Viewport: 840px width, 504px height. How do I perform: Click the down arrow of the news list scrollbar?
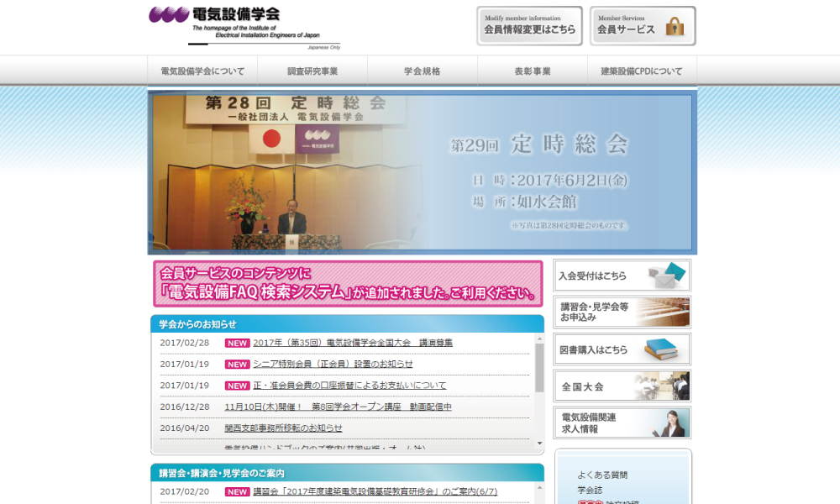pos(539,444)
